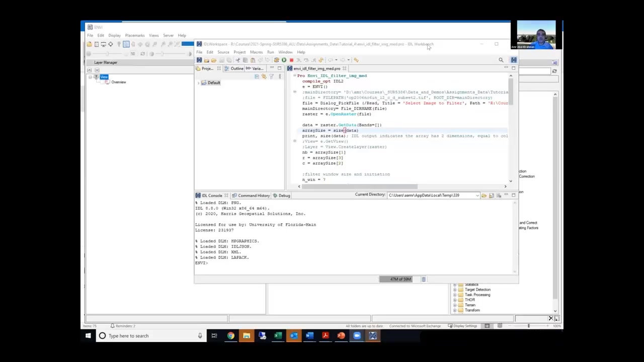Expand the Target Detection toolbox folder
The image size is (644, 362).
pyautogui.click(x=455, y=290)
